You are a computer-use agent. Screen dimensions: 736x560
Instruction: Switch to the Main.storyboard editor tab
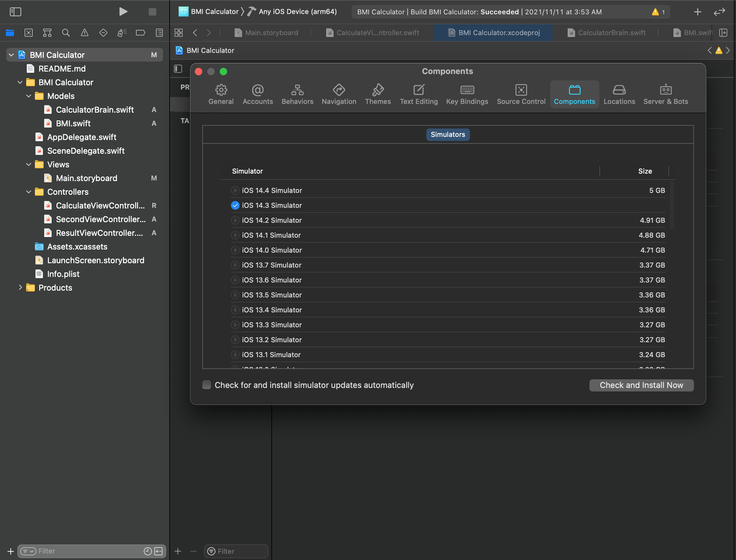click(271, 33)
